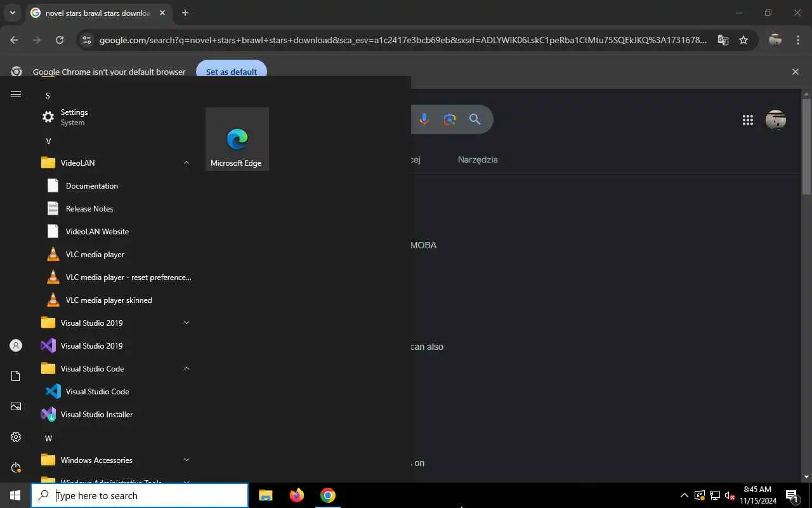Open Firefox from taskbar
The image size is (812, 508).
pos(297,495)
